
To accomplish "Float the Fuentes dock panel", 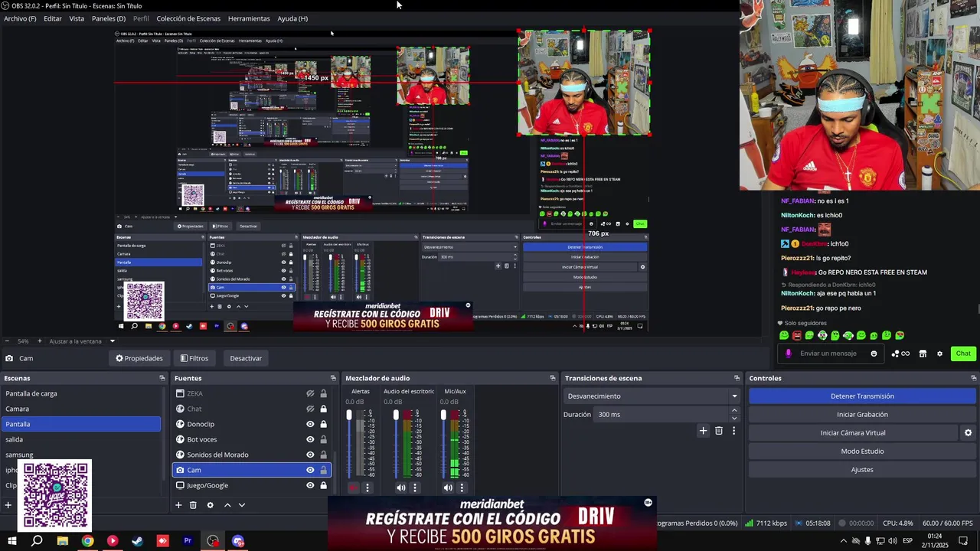I will click(x=333, y=378).
